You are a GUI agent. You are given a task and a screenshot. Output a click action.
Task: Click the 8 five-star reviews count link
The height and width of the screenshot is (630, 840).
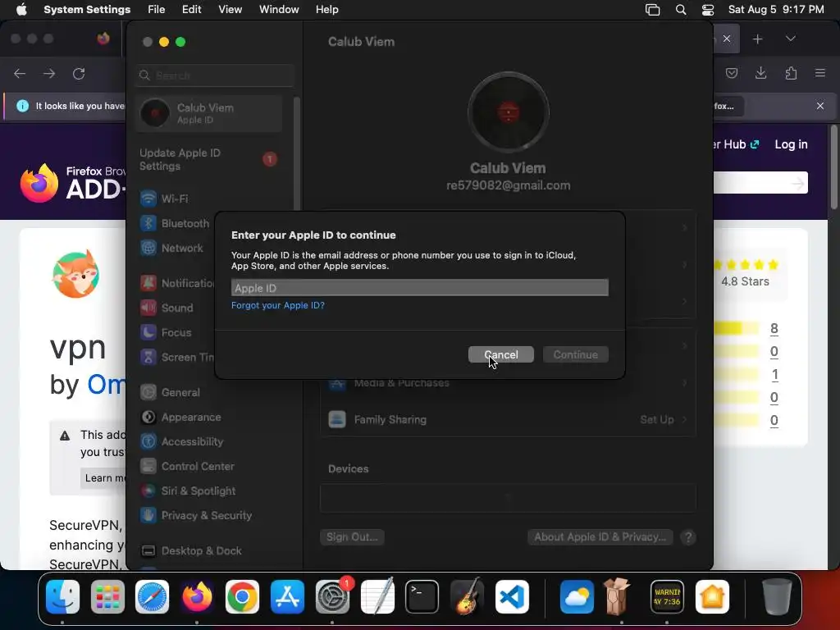774,328
